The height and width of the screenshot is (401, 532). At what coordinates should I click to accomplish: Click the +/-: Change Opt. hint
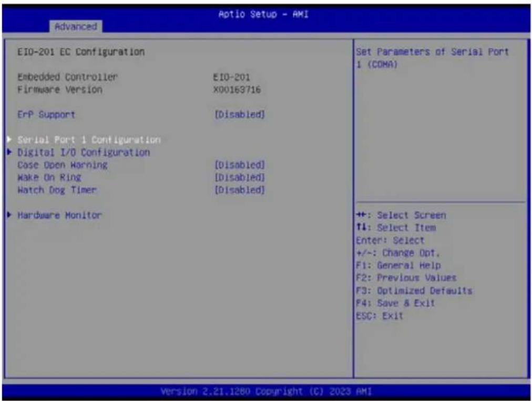click(398, 253)
